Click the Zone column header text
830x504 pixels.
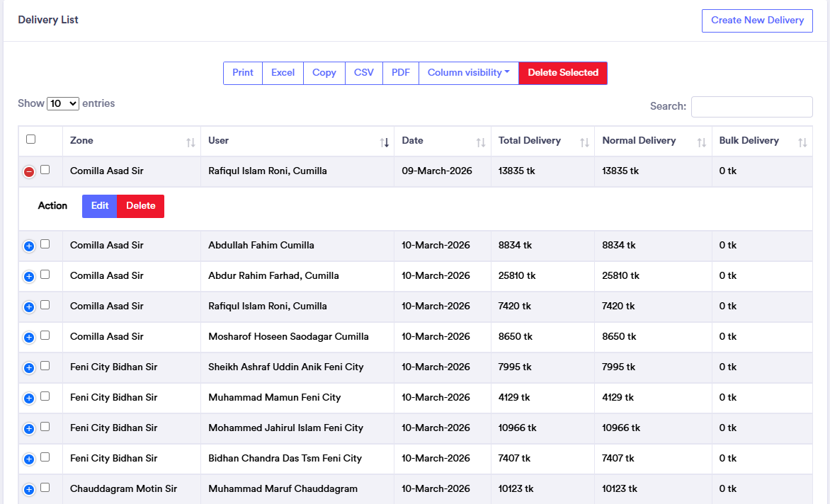(x=81, y=141)
